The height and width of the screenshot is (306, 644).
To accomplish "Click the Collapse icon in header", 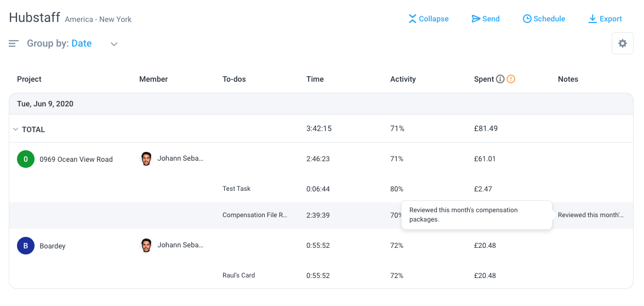I will coord(412,19).
